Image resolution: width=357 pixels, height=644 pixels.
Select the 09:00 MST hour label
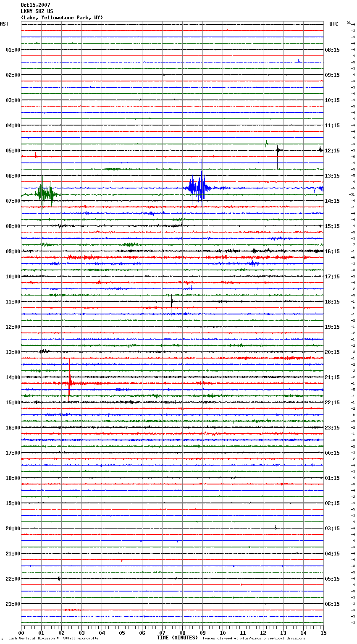coord(13,251)
